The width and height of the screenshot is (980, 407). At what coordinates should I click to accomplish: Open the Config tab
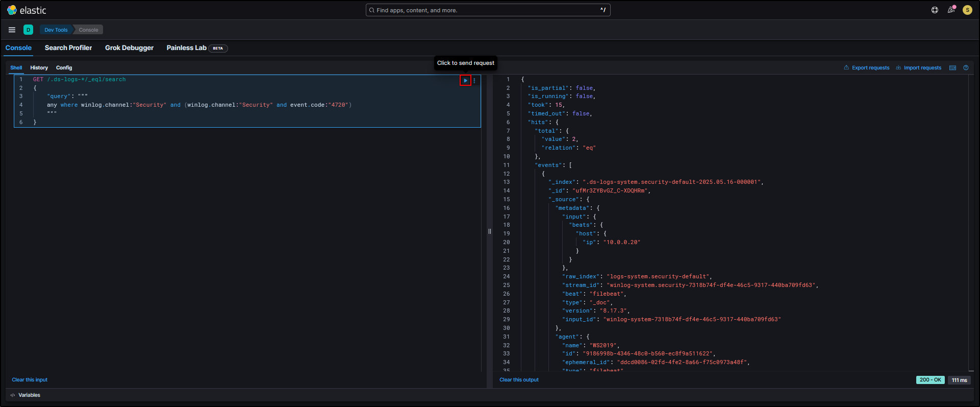coord(64,68)
